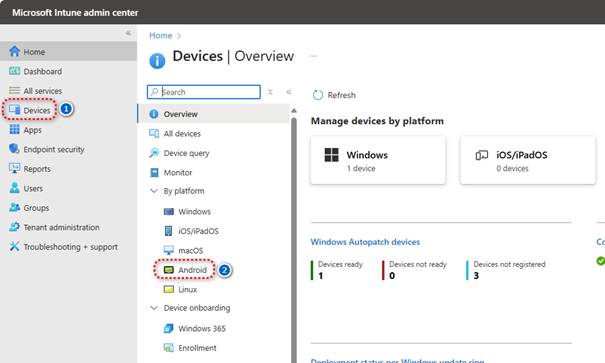Click the All devices icon
The width and height of the screenshot is (605, 363).
click(154, 133)
